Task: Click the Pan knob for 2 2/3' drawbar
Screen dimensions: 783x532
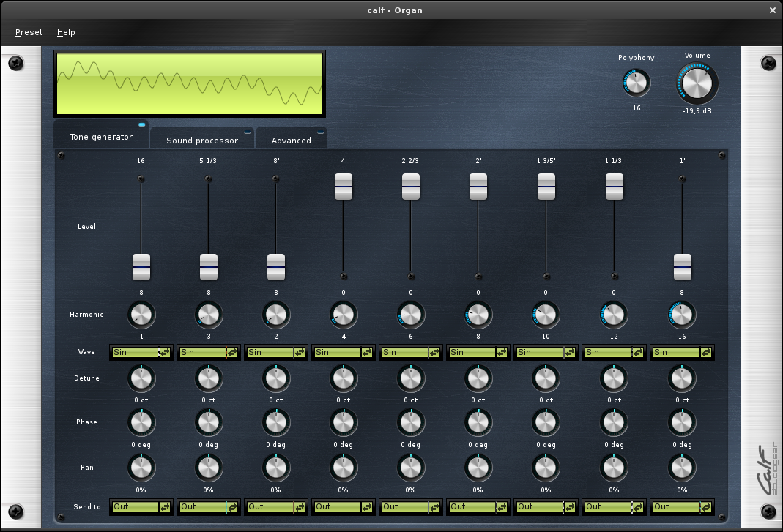Action: 411,468
